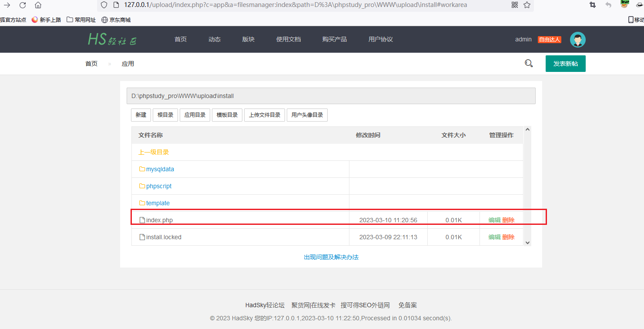Open the 常用网址 bookmarks folder

(81, 20)
